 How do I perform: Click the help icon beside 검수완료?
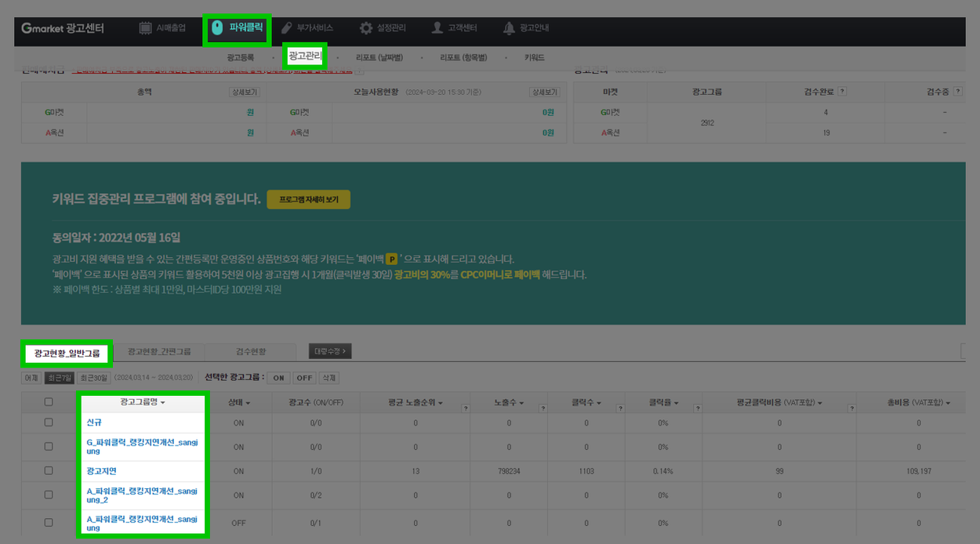[842, 92]
